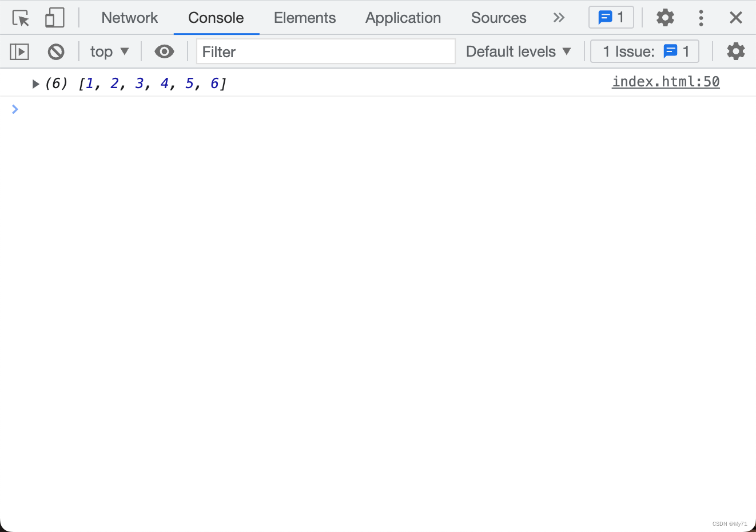Focus the Filter text field
Viewport: 756px width, 532px height.
(325, 52)
